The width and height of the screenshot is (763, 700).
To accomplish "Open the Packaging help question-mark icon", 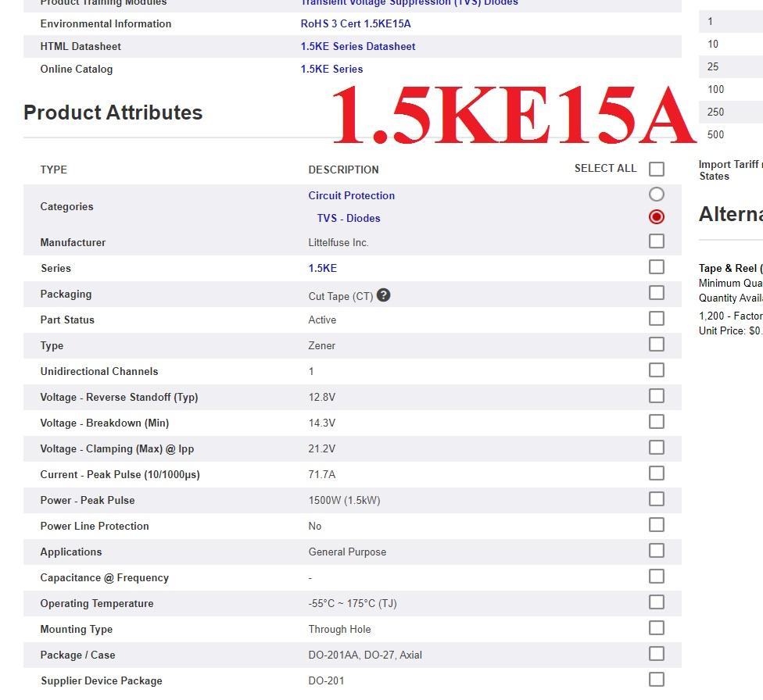I will point(383,295).
